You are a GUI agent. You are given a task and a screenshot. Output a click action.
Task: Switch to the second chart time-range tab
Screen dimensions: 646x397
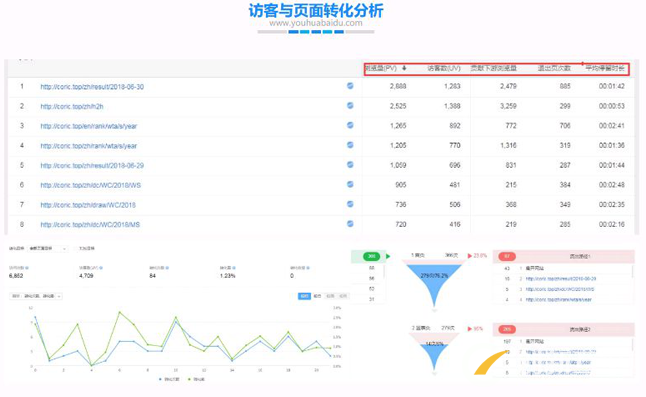[317, 296]
